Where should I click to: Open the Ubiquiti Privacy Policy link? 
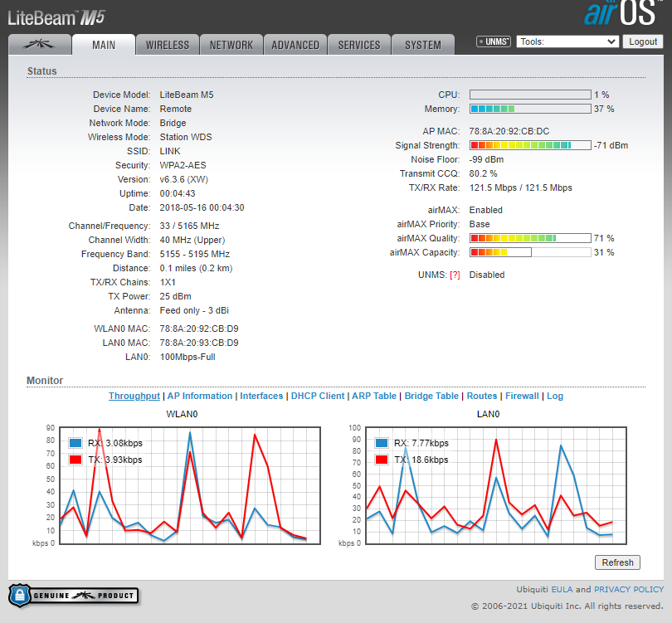pyautogui.click(x=629, y=589)
